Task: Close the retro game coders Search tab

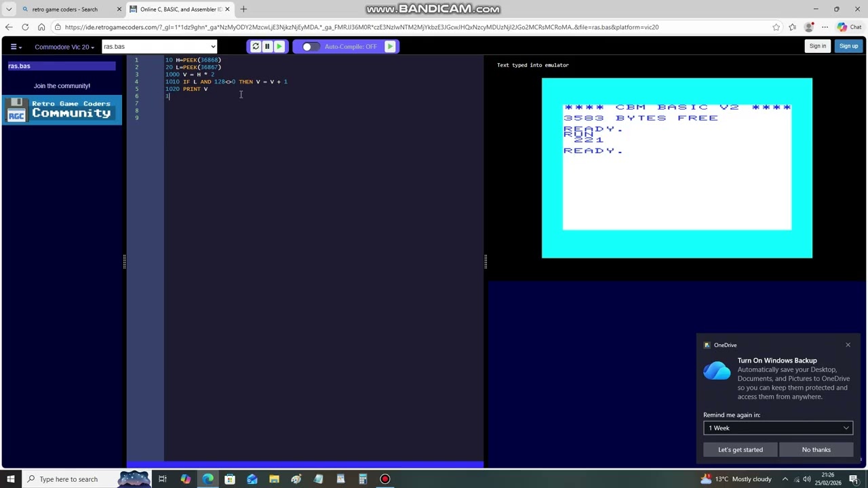Action: 119,9
